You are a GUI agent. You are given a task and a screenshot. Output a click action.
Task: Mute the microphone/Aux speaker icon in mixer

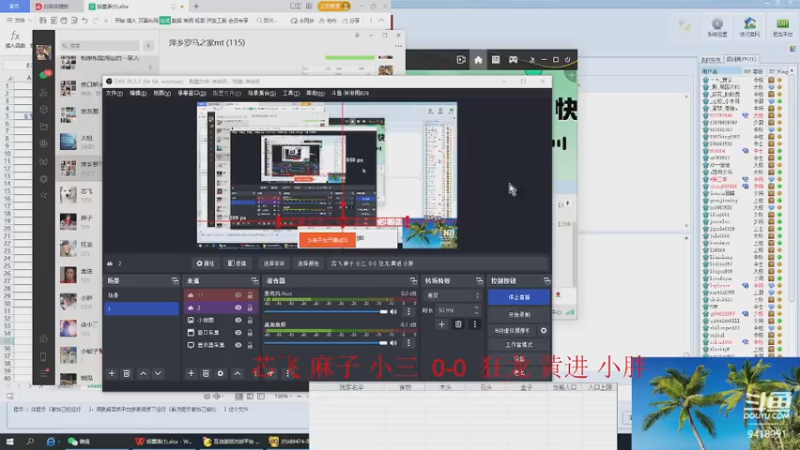(393, 312)
